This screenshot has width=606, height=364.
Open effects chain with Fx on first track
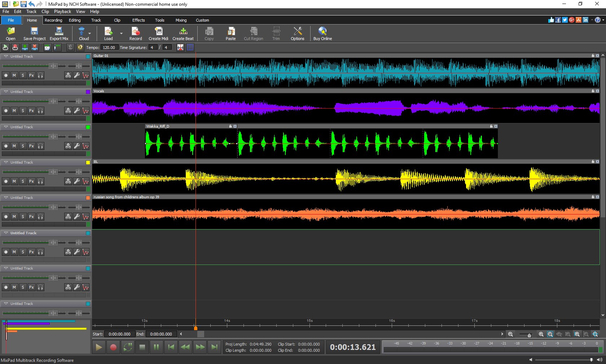tap(31, 76)
